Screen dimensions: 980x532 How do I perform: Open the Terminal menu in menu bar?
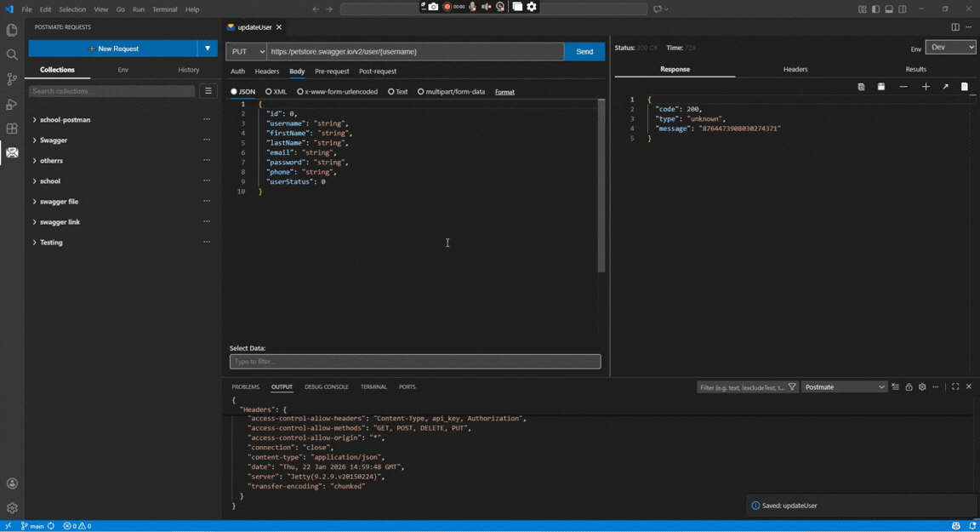[164, 9]
